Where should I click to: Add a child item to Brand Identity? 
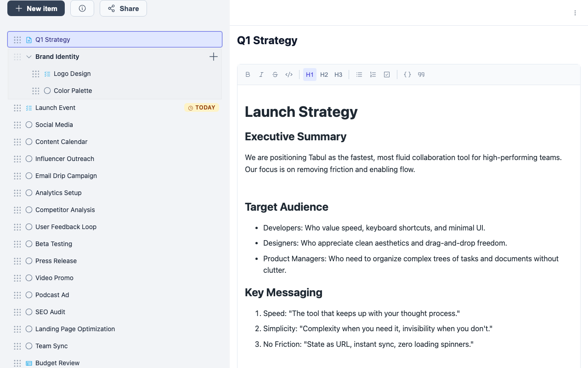(x=214, y=57)
